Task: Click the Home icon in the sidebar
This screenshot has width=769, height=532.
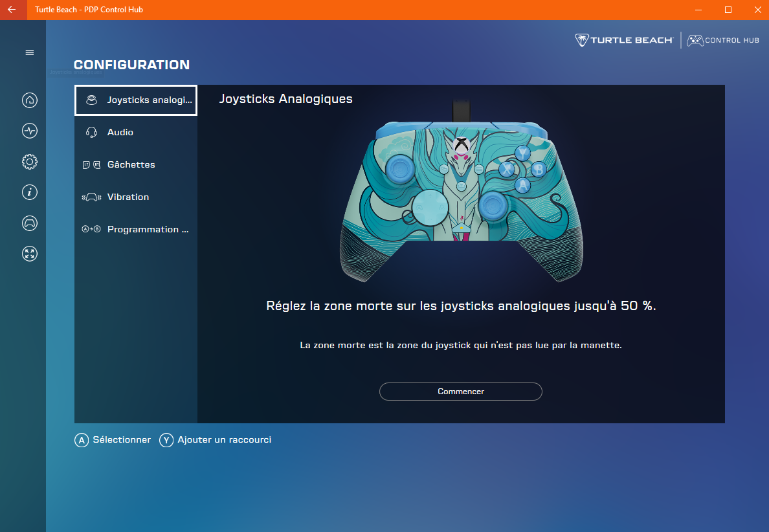Action: tap(29, 100)
